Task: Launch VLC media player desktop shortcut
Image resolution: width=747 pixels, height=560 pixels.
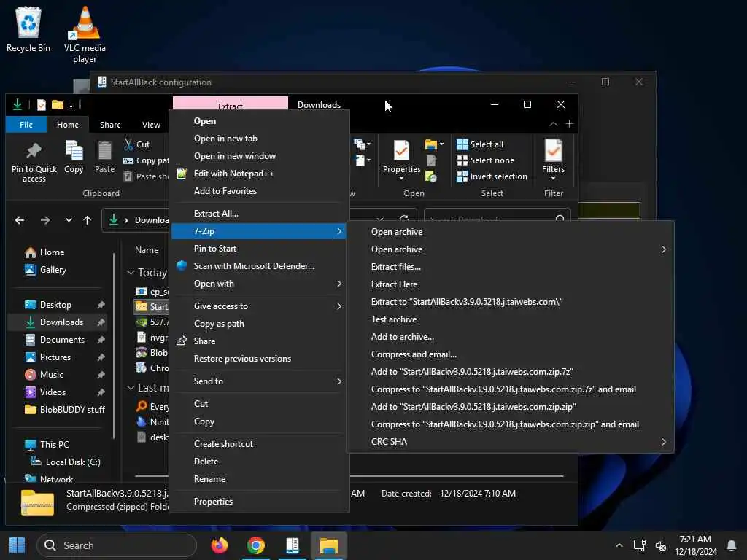Action: (x=85, y=35)
